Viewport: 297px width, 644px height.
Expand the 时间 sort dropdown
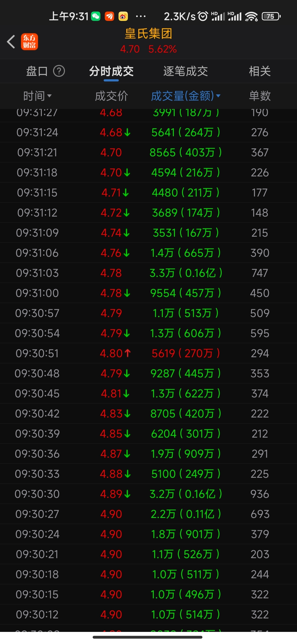pos(37,96)
